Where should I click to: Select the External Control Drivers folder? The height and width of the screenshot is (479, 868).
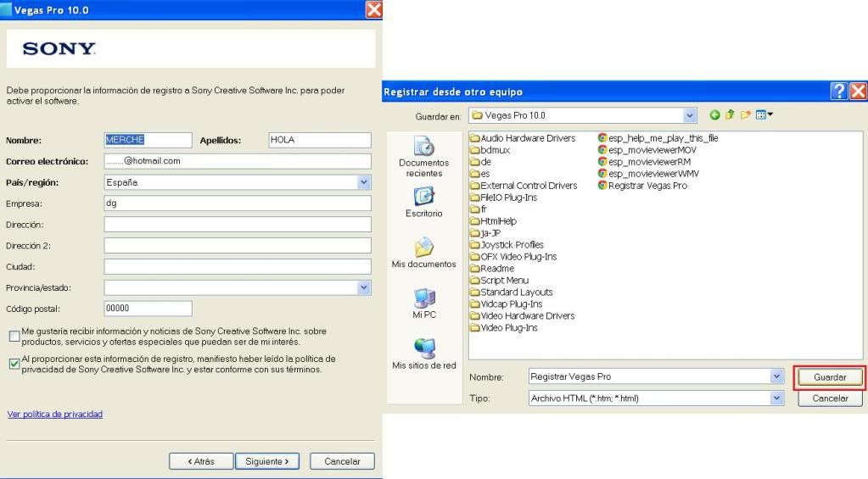pyautogui.click(x=524, y=186)
